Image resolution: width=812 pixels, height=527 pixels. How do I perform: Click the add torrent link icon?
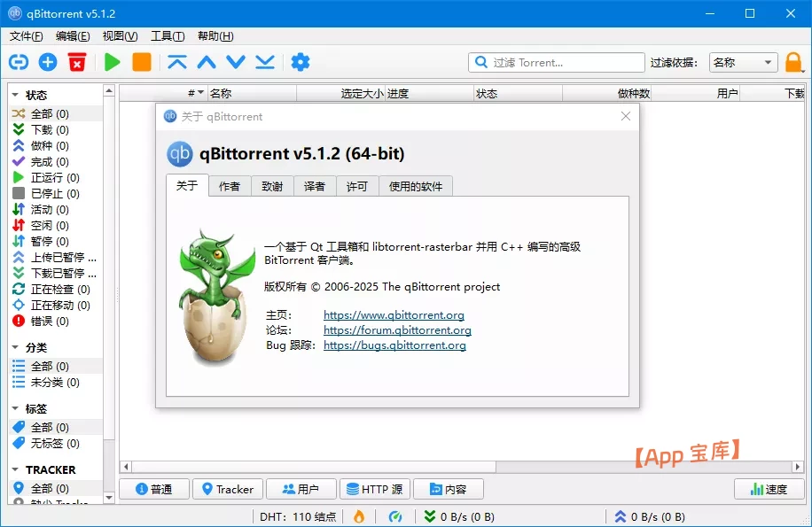pos(19,63)
